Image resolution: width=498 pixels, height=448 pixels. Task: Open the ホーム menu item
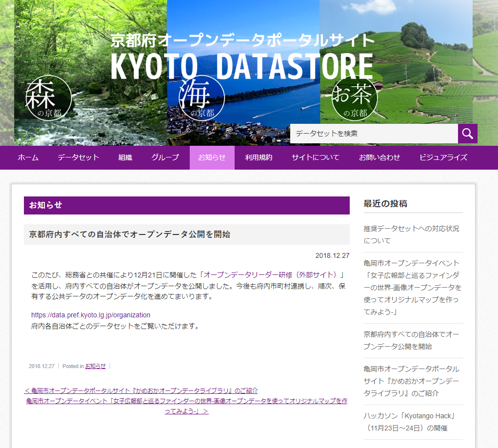[x=28, y=157]
